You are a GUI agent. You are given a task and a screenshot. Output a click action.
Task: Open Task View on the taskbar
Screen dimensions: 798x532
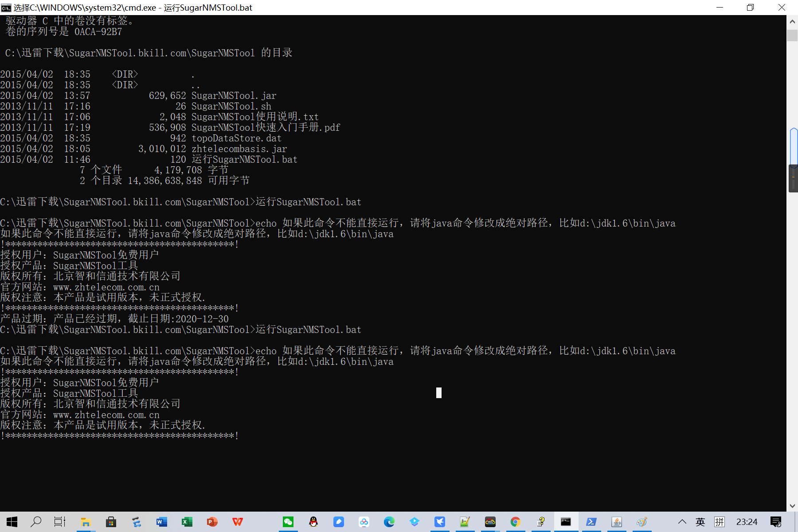click(x=60, y=522)
